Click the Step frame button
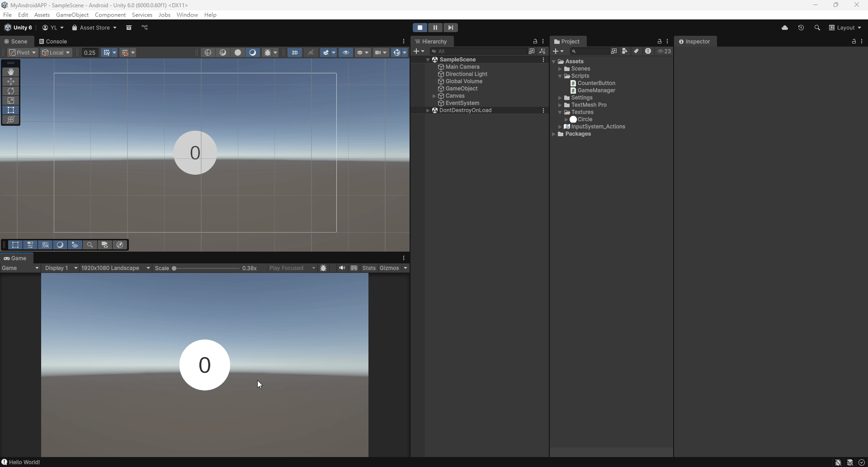Screen dimensions: 868x467 [x=450, y=28]
